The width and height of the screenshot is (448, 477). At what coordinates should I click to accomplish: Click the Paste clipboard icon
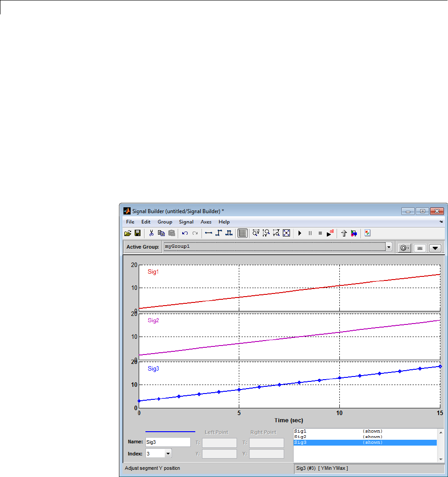(171, 233)
